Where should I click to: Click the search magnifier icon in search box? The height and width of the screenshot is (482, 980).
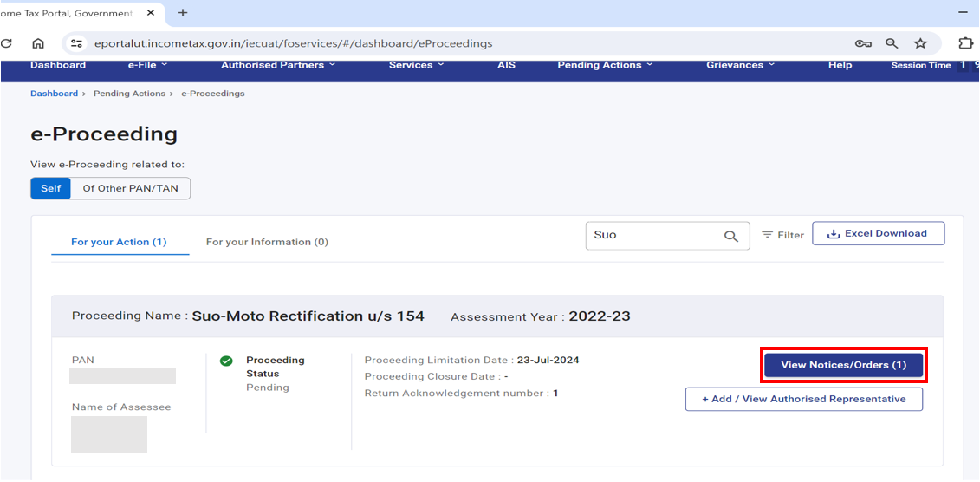coord(731,236)
